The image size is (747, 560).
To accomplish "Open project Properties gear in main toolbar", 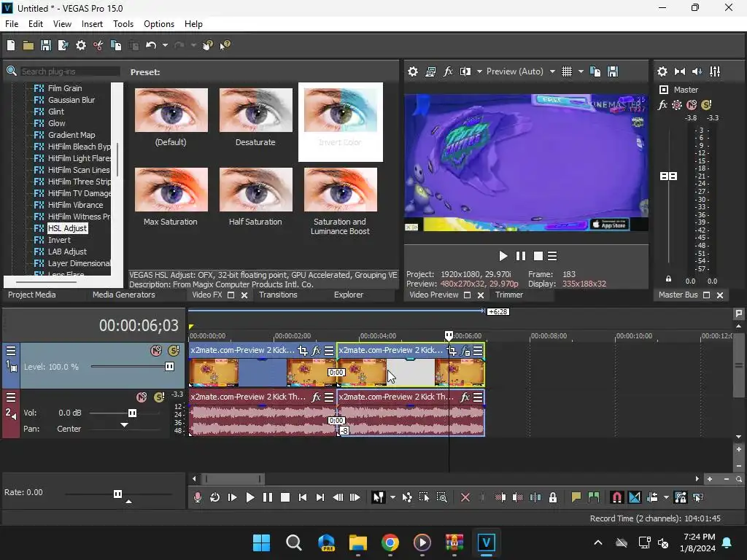I will (81, 45).
